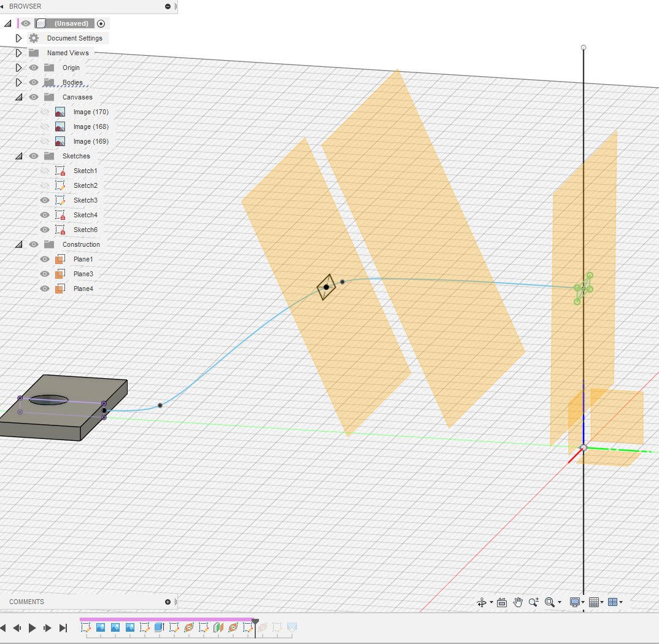The width and height of the screenshot is (659, 644).
Task: Show the hidden Image (168) canvas
Action: coord(45,126)
